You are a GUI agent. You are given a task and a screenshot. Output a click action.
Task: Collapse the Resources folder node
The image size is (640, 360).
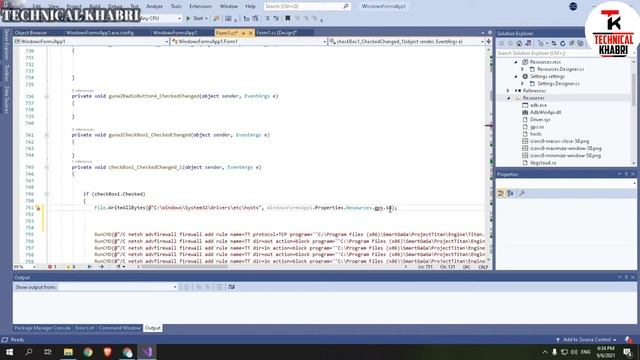coord(509,98)
